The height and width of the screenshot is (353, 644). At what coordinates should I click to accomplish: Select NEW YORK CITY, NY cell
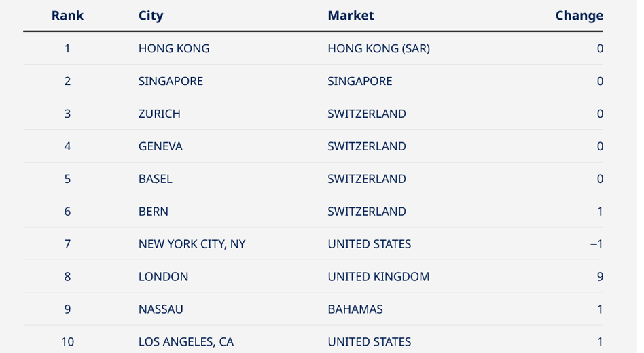(192, 244)
